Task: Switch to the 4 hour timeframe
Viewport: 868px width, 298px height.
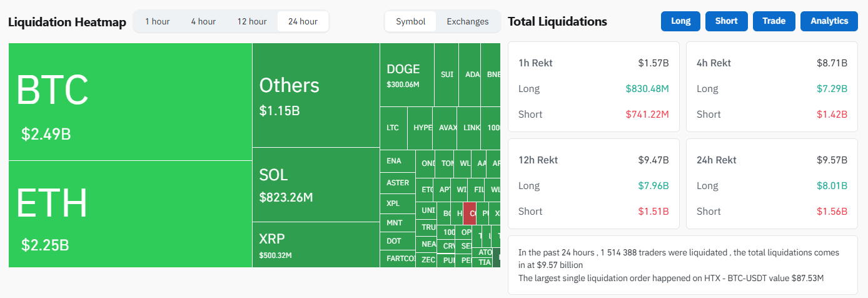Action: (203, 21)
